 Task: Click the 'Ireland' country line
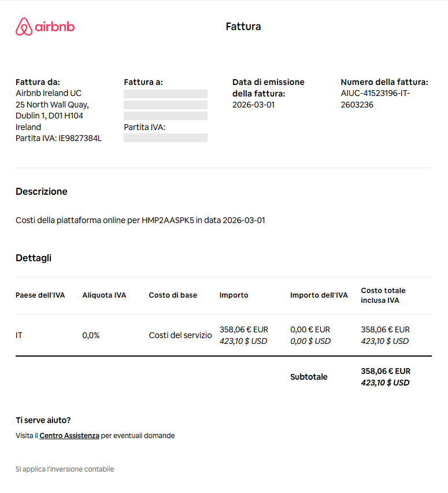click(28, 127)
